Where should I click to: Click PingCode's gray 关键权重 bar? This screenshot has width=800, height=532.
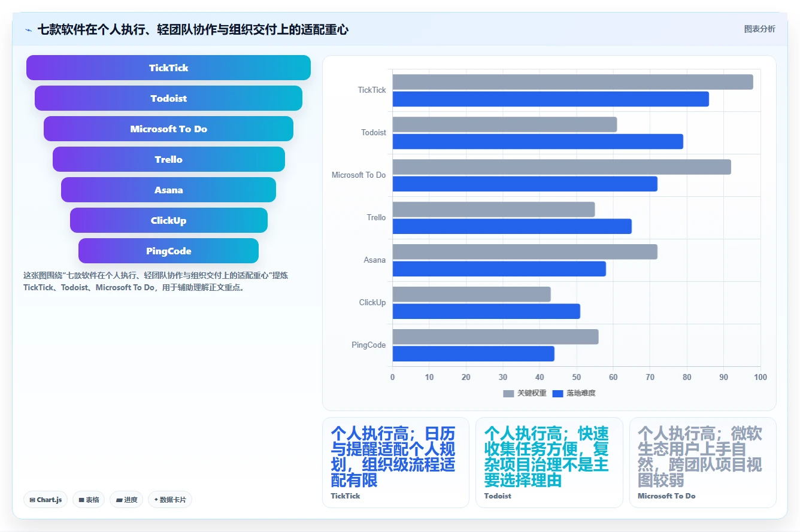coord(495,337)
